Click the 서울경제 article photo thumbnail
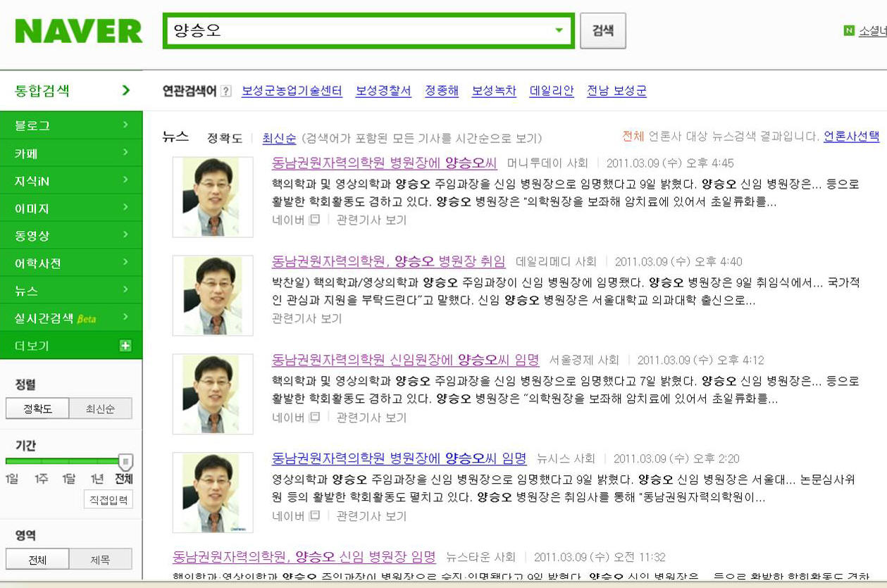 click(213, 394)
